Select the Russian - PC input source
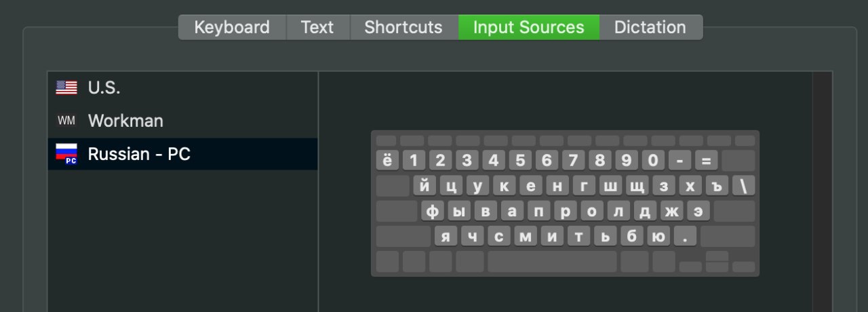Image resolution: width=868 pixels, height=312 pixels. click(182, 154)
